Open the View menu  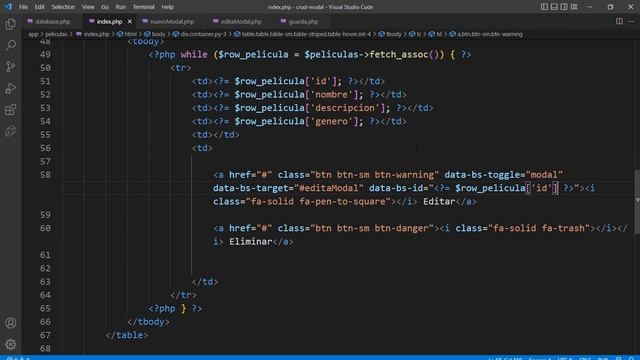point(88,7)
